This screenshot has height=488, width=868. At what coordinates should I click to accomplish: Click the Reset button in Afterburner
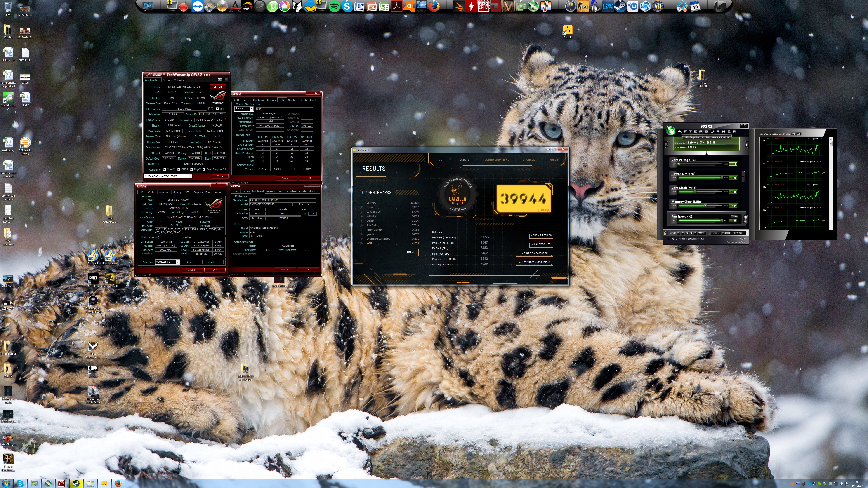click(x=727, y=233)
